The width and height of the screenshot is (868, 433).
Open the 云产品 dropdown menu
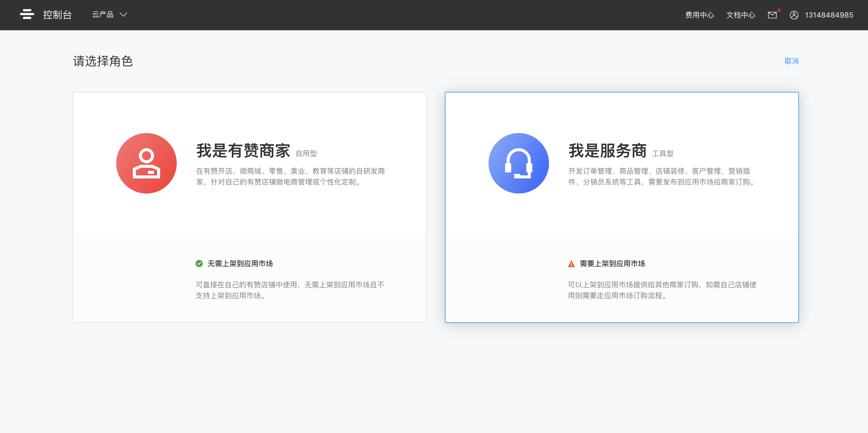click(103, 15)
